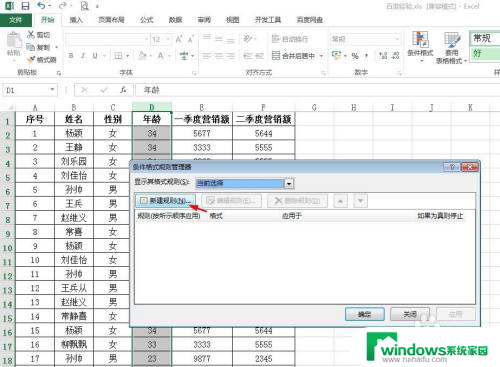Select the 好 cell style
500x367 pixels.
(485, 53)
